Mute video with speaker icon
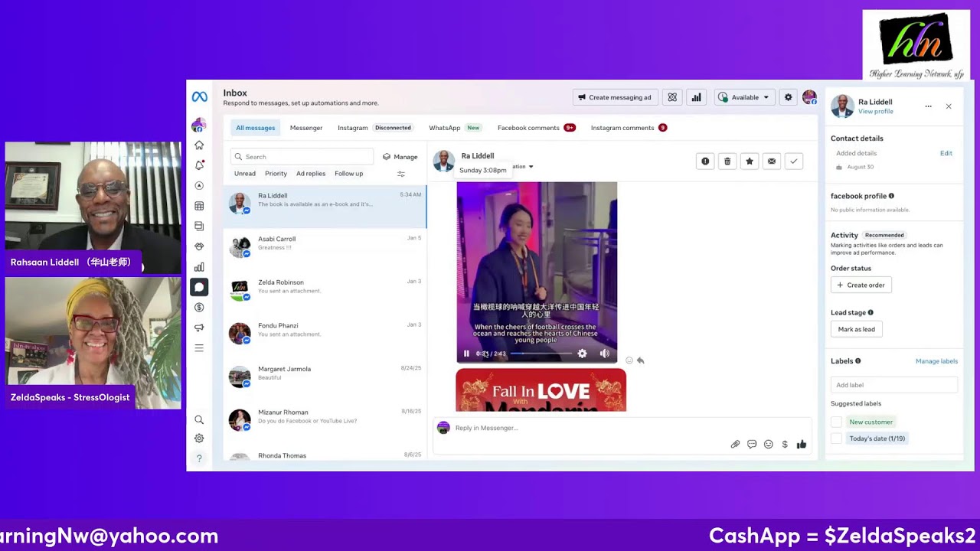Image resolution: width=980 pixels, height=551 pixels. [x=604, y=354]
